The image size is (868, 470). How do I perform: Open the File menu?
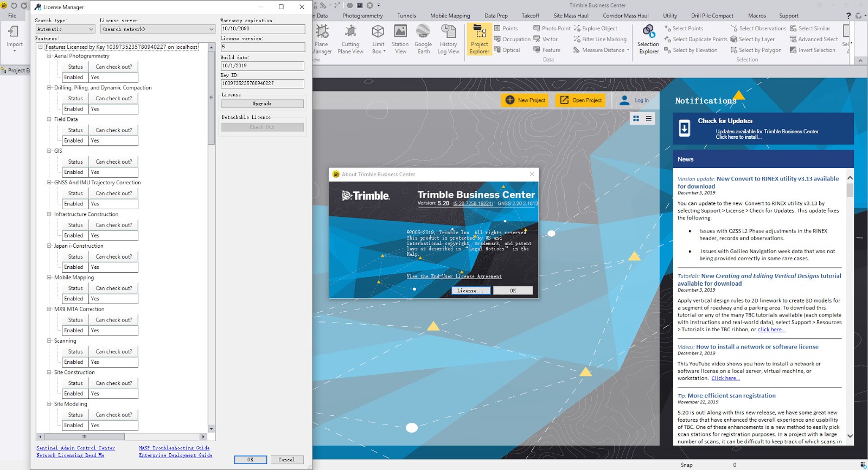coord(12,16)
